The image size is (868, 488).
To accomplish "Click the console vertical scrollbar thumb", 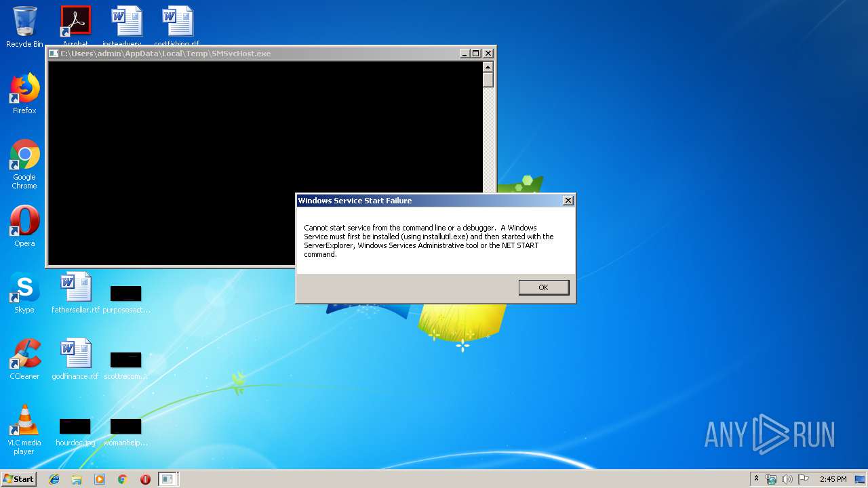I will click(x=488, y=79).
